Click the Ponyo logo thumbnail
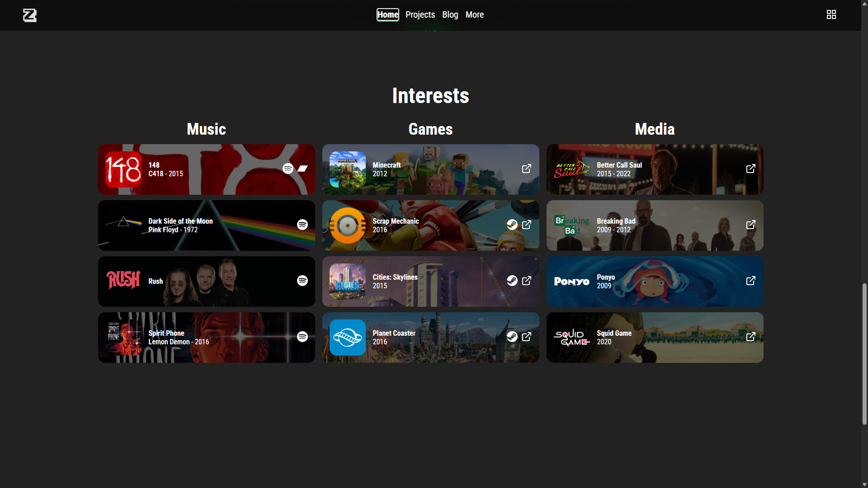Screen dimensions: 868x488 pos(572,282)
